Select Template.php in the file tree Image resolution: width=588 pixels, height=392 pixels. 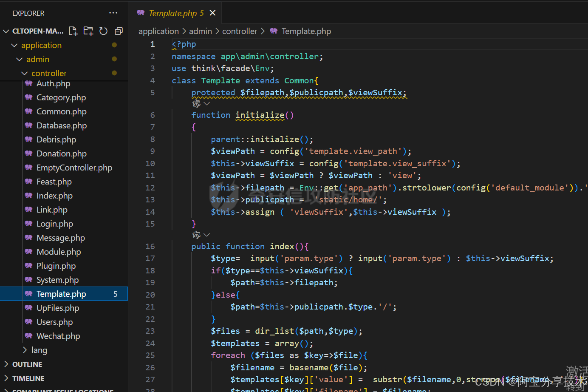pyautogui.click(x=64, y=294)
